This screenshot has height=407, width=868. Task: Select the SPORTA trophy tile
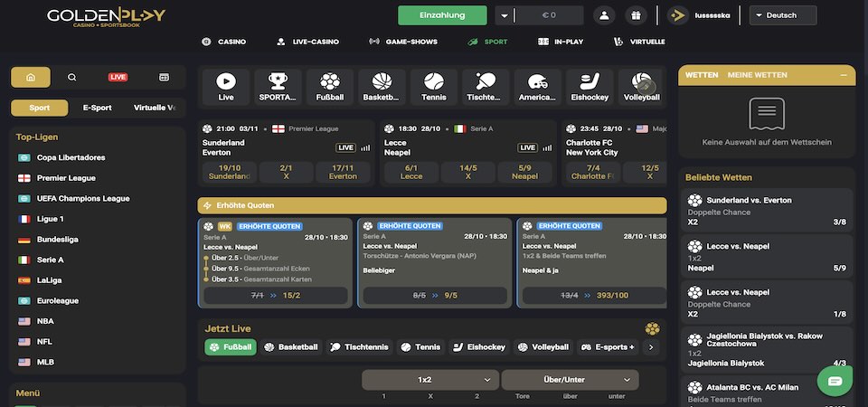[x=278, y=87]
